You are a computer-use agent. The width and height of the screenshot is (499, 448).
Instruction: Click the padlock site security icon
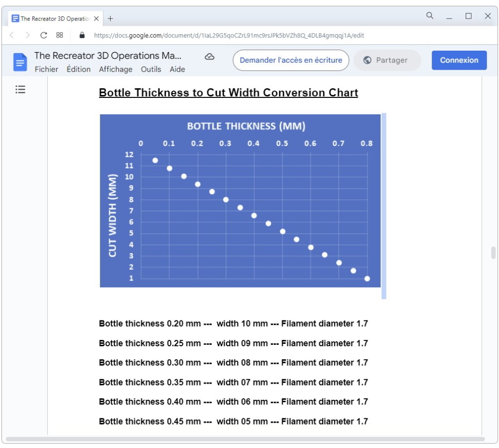point(82,35)
